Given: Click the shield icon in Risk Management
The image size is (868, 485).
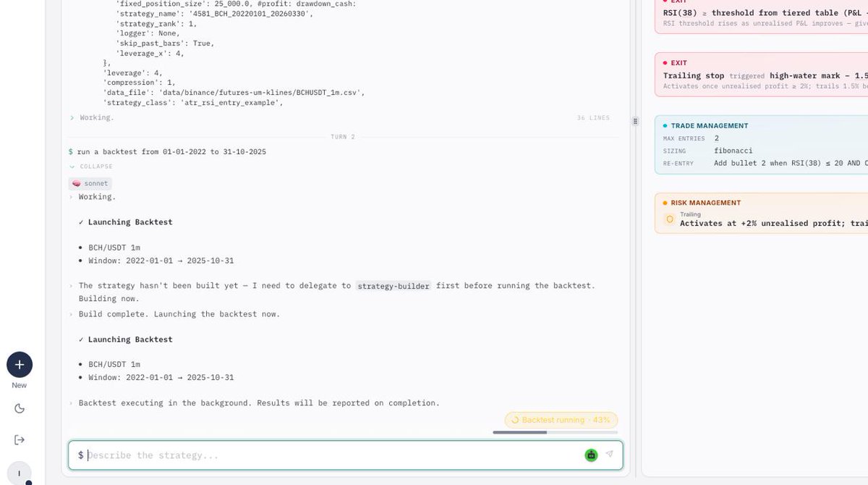Looking at the screenshot, I should (670, 219).
